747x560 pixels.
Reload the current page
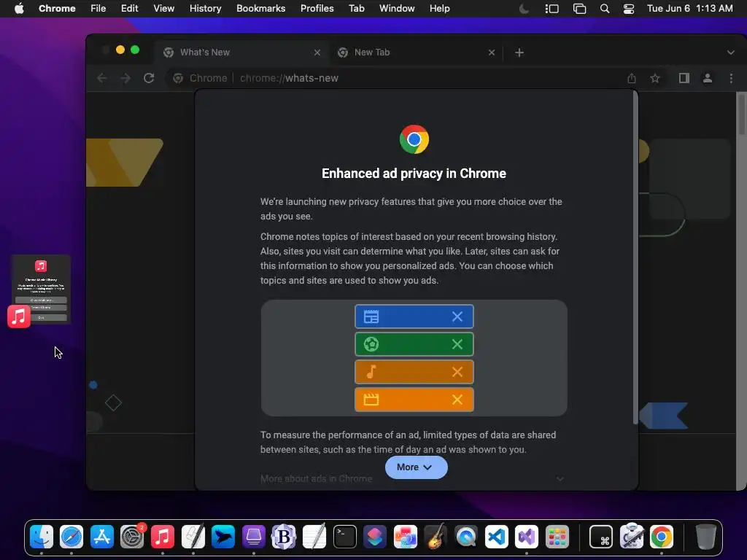(x=149, y=78)
